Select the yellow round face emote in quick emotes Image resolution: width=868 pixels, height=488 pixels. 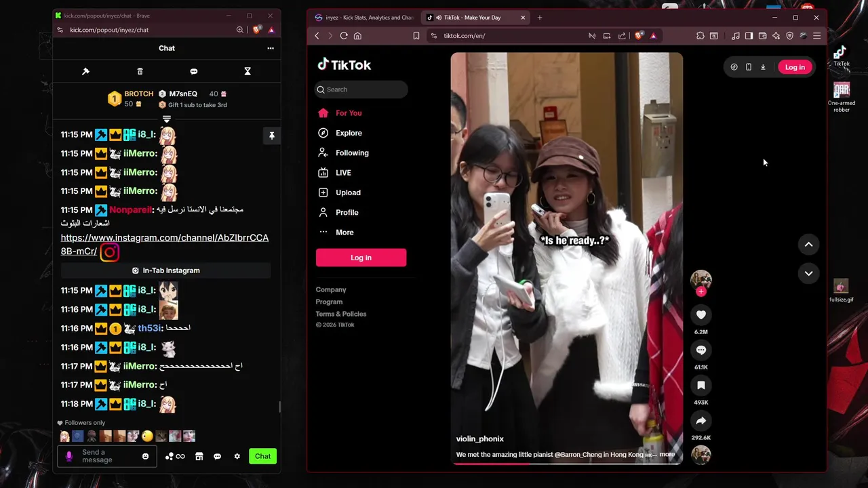tap(147, 436)
